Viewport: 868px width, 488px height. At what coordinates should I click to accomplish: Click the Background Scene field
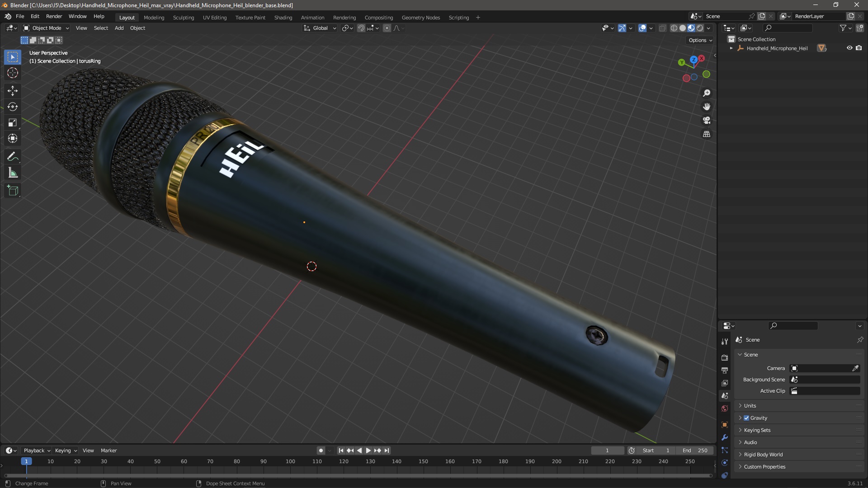(825, 380)
